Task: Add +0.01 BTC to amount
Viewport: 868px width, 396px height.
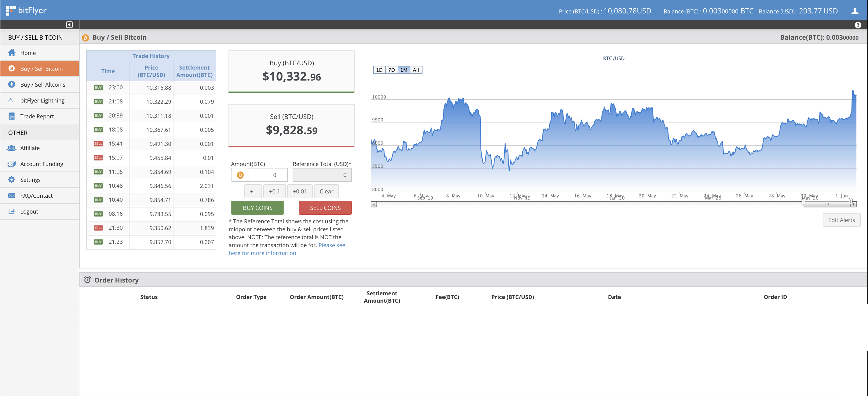Action: (x=300, y=191)
